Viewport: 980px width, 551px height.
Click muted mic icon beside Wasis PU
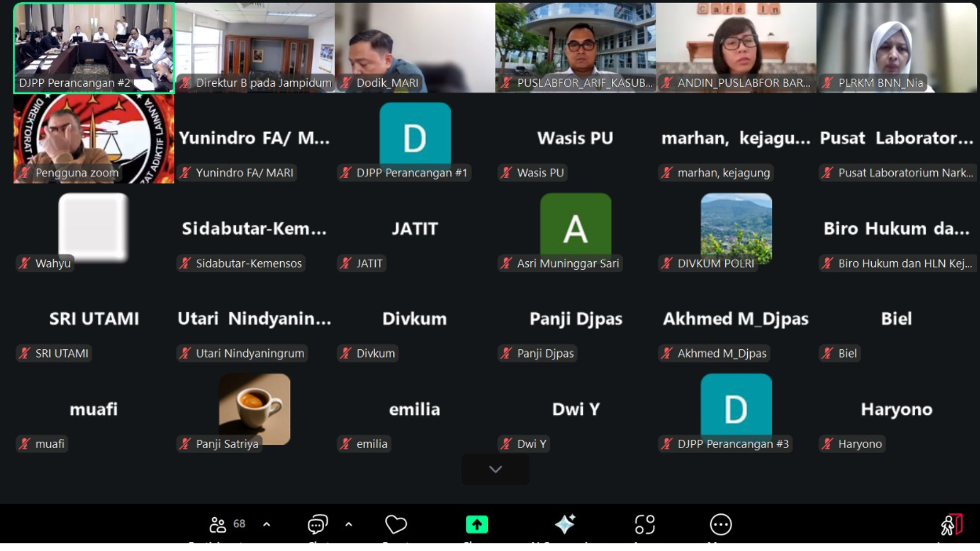coord(506,173)
